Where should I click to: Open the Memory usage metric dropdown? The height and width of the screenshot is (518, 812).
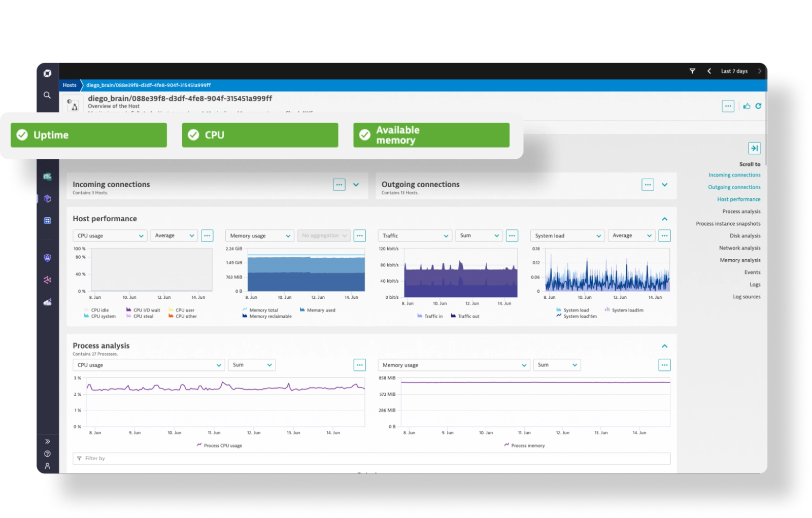[x=259, y=235]
